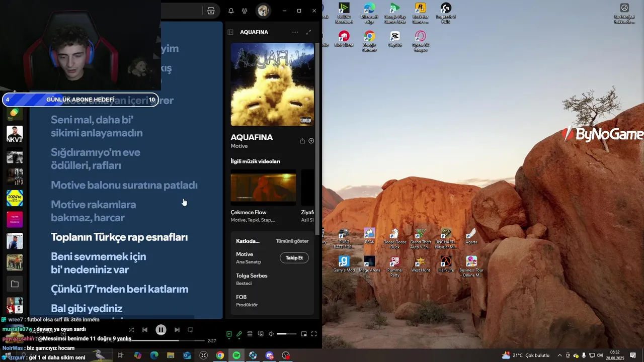Go back to the previous track
Viewport: 644px width, 362px height.
[145, 330]
